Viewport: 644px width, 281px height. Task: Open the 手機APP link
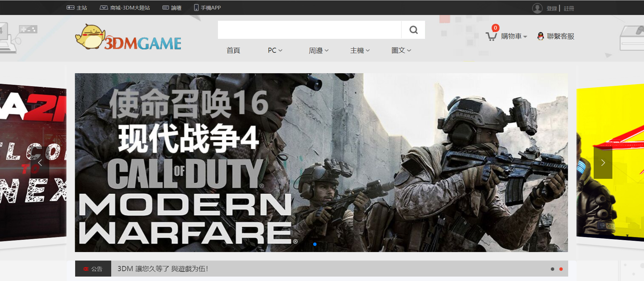[x=211, y=7]
